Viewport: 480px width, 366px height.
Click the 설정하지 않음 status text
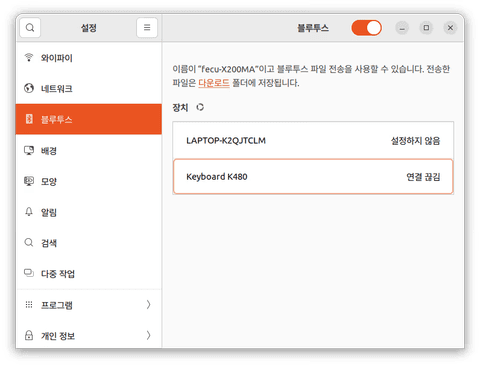click(415, 141)
